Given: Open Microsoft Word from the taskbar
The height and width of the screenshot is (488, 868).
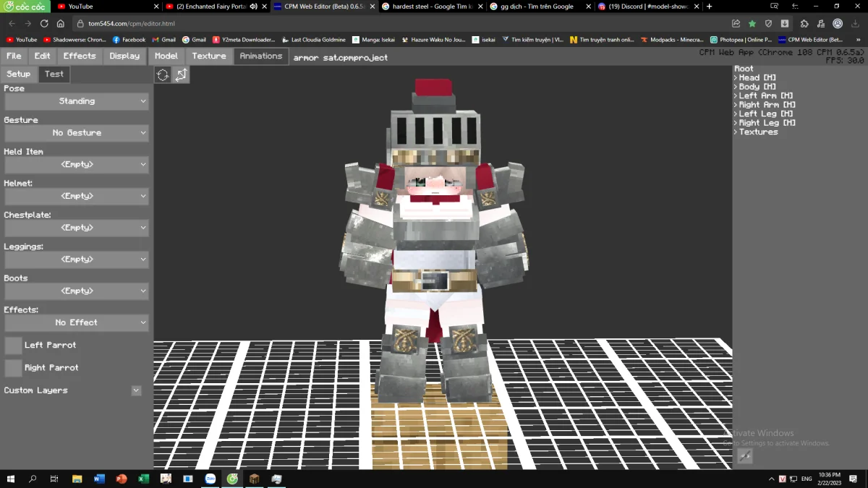Looking at the screenshot, I should tap(99, 479).
